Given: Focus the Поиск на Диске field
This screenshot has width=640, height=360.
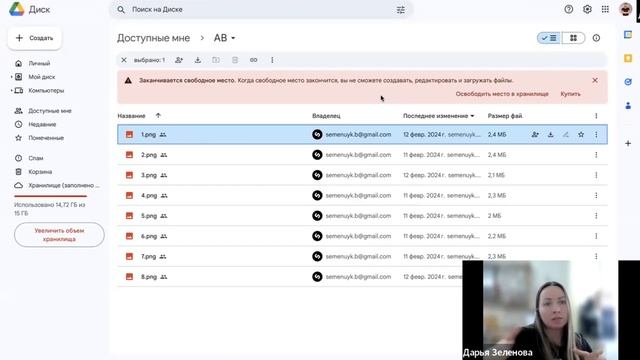Looking at the screenshot, I should point(261,9).
